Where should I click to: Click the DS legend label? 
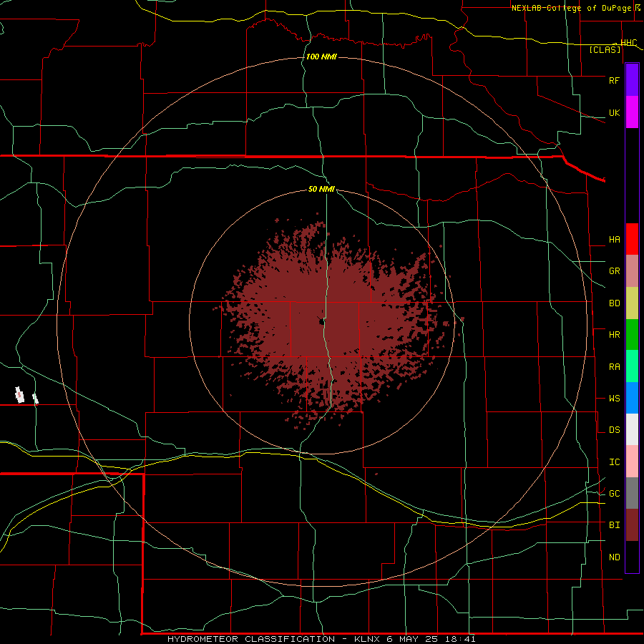click(x=614, y=430)
